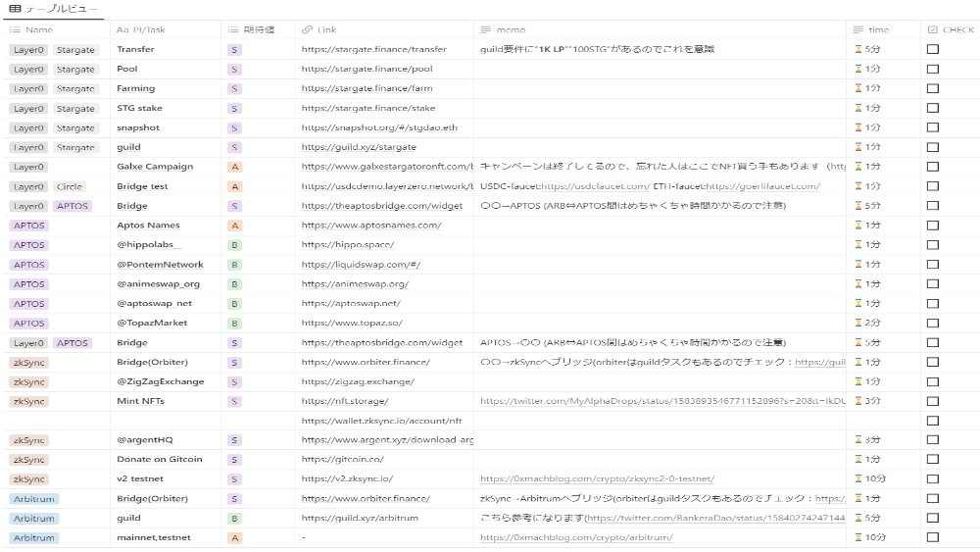Open the gitcoin.co link
This screenshot has width=980, height=552.
(342, 460)
